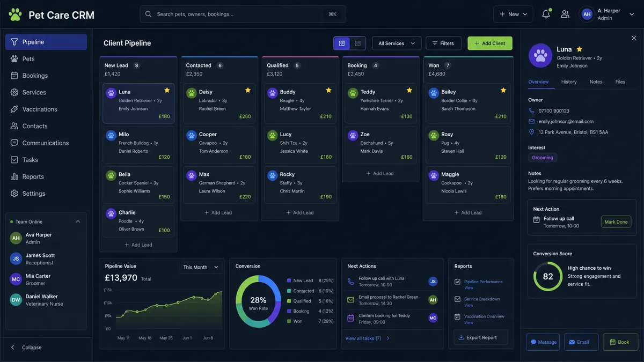Click the MC avatar on Teddy booking task
Viewport: 644px width, 362px height.
tap(433, 318)
